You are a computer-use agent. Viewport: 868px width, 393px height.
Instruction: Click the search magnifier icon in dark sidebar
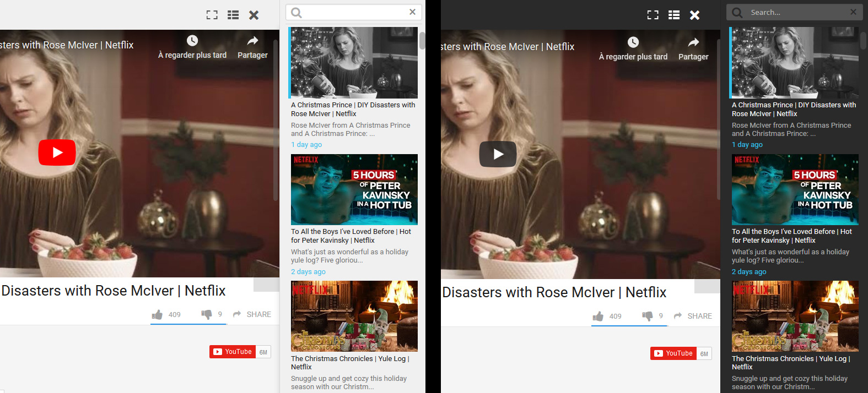tap(737, 12)
